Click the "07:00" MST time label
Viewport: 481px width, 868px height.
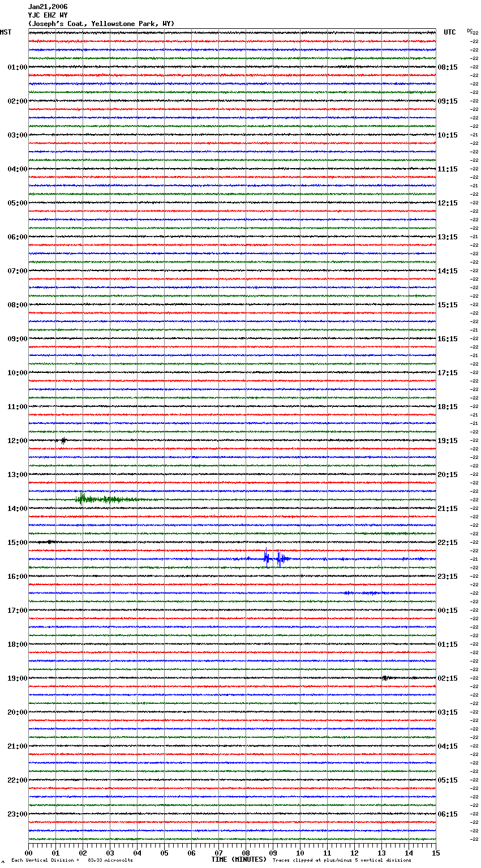point(17,271)
